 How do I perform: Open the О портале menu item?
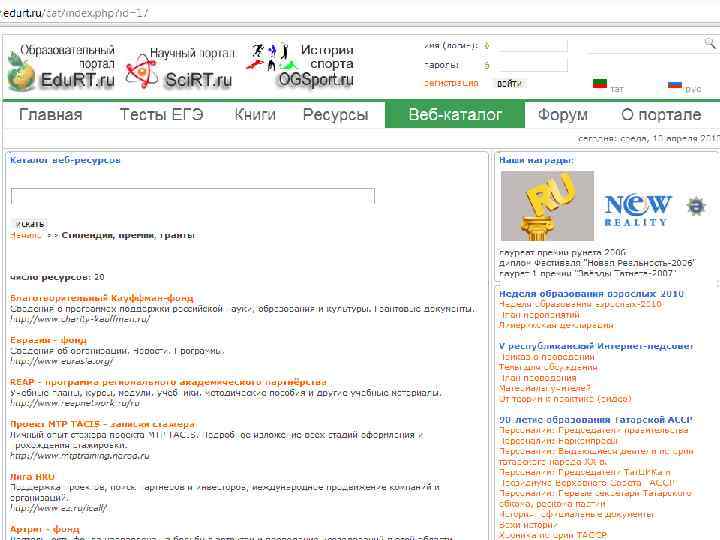click(x=661, y=114)
